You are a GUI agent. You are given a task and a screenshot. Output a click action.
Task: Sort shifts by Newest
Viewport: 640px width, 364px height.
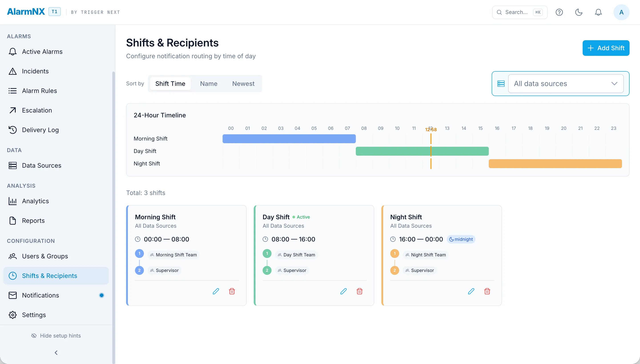click(243, 84)
